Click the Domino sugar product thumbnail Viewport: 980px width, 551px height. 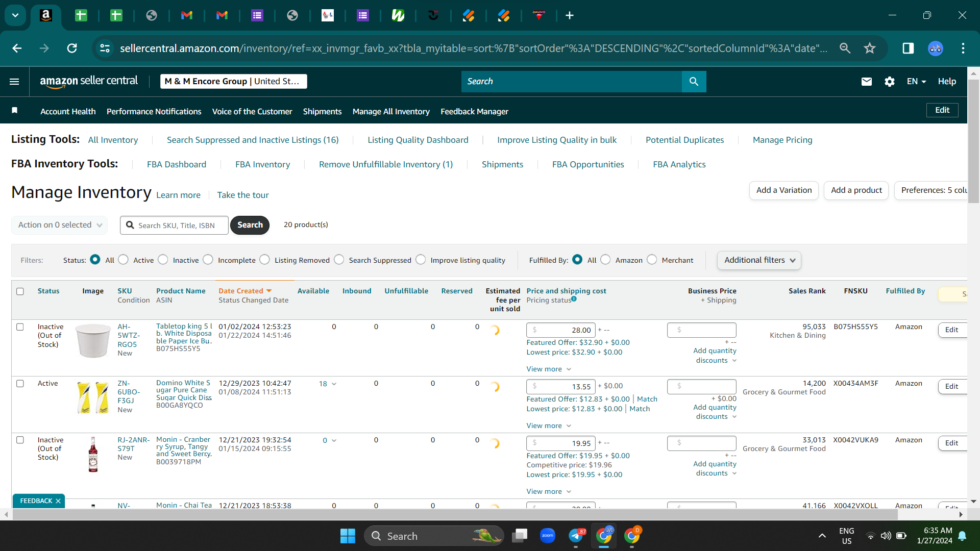(x=93, y=397)
